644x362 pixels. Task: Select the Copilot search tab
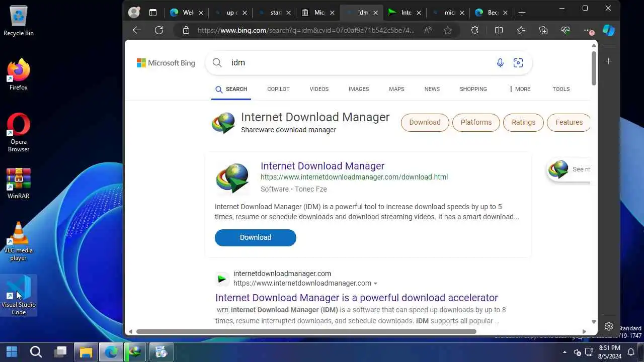point(278,89)
